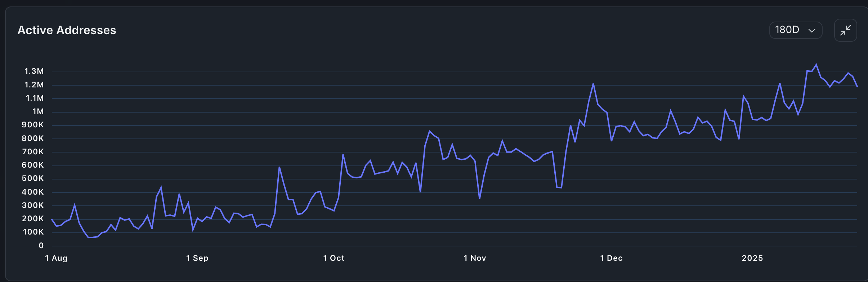868x282 pixels.
Task: Click the 1 Aug x-axis label
Action: pos(56,258)
